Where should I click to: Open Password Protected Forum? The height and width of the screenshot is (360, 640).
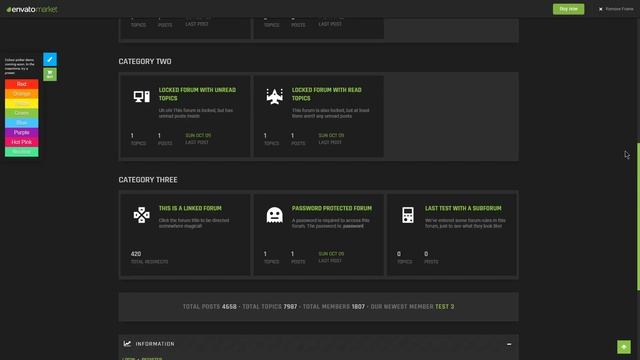[x=332, y=208]
